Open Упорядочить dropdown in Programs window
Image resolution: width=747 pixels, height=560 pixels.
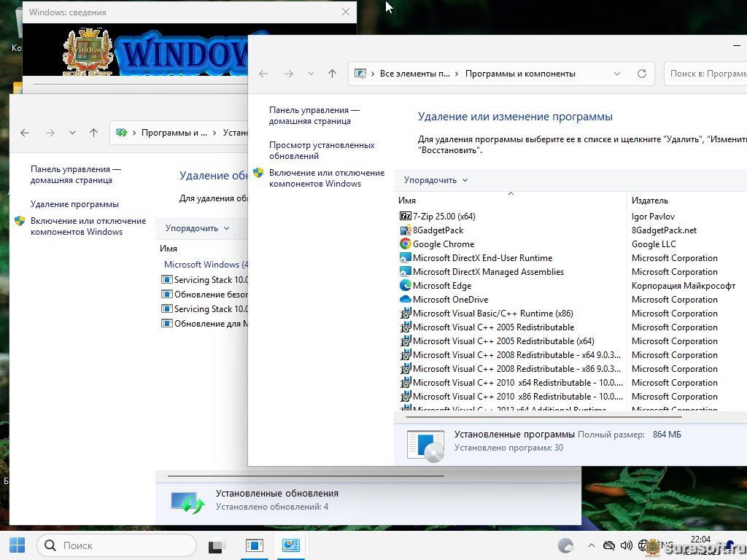[x=436, y=180]
